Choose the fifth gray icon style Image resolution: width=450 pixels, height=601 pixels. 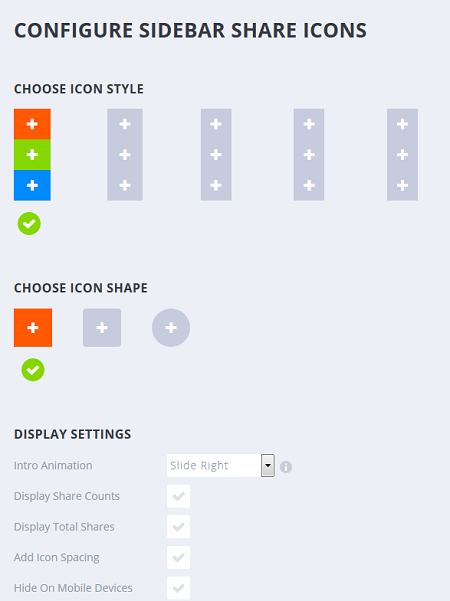pos(402,154)
